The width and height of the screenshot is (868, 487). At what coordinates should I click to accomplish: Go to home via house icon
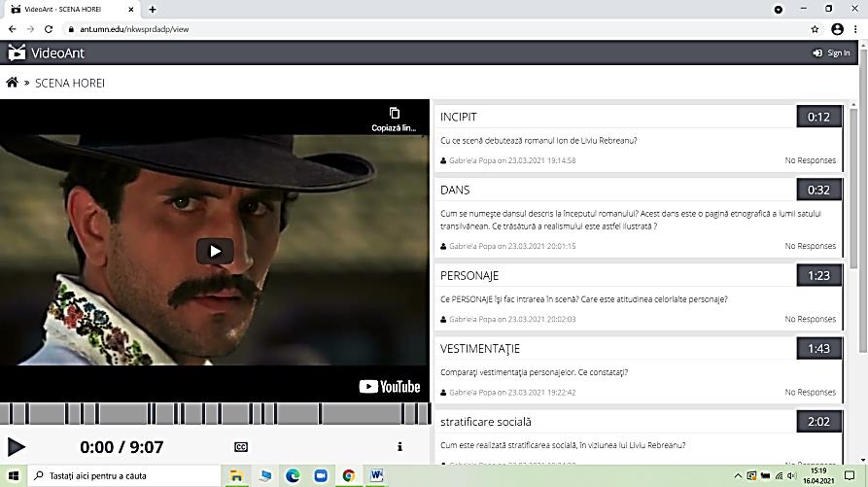12,83
